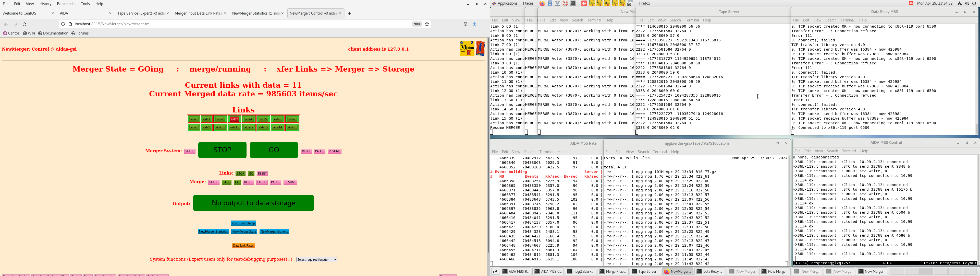Screen dimensions: 980x276
Task: Click Merger System PAUSE button
Action: [320, 151]
